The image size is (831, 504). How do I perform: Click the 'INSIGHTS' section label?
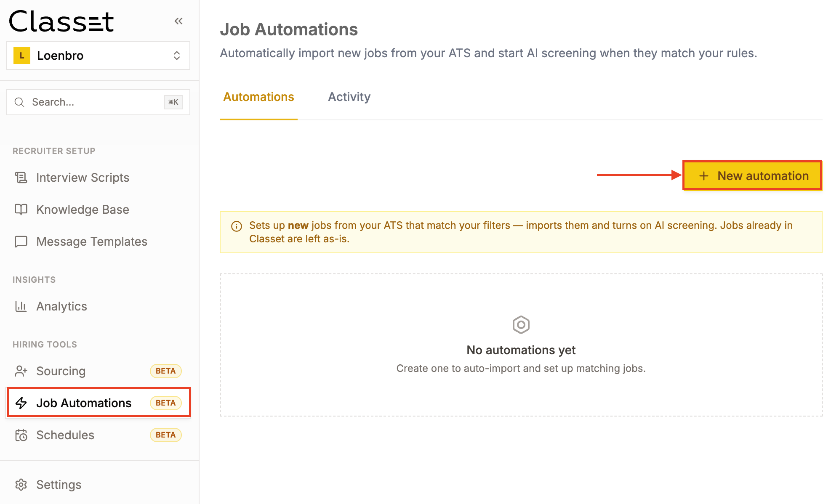click(34, 280)
